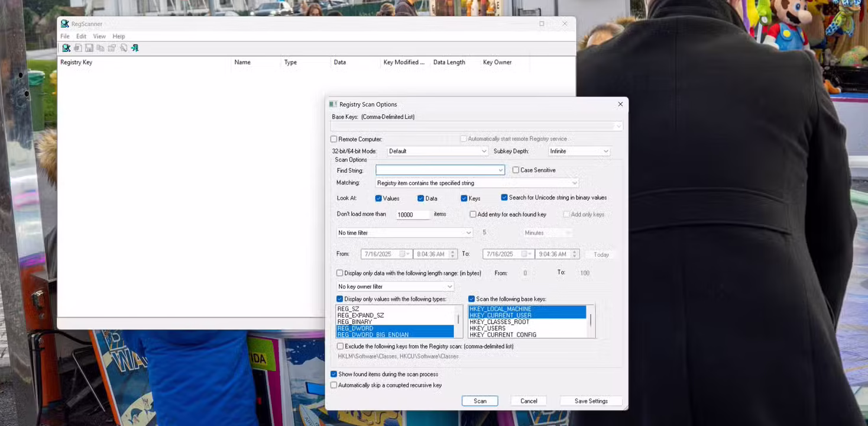Disable Show found items during the scan process
The image size is (868, 426).
334,374
